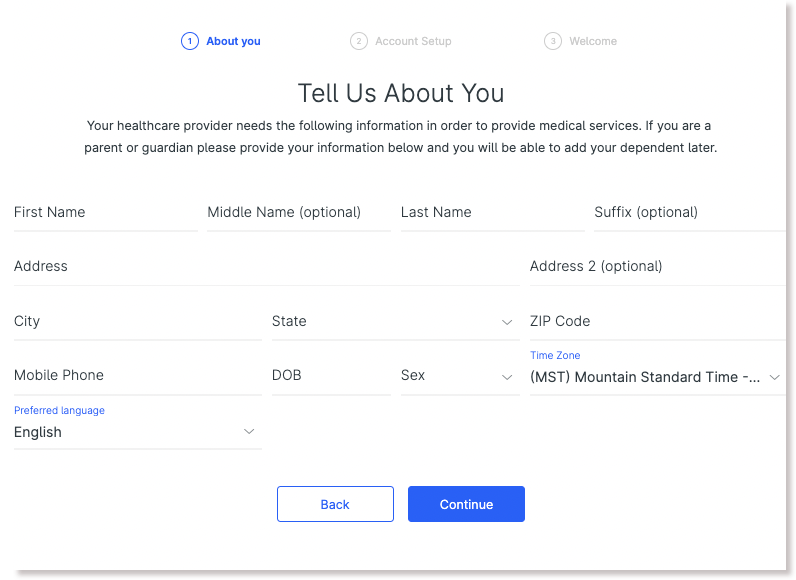This screenshot has width=796, height=580.
Task: Click the DOB field
Action: coord(331,376)
